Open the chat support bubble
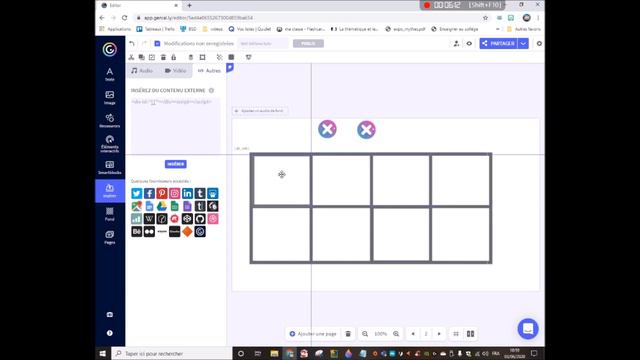The width and height of the screenshot is (640, 360). [x=528, y=329]
